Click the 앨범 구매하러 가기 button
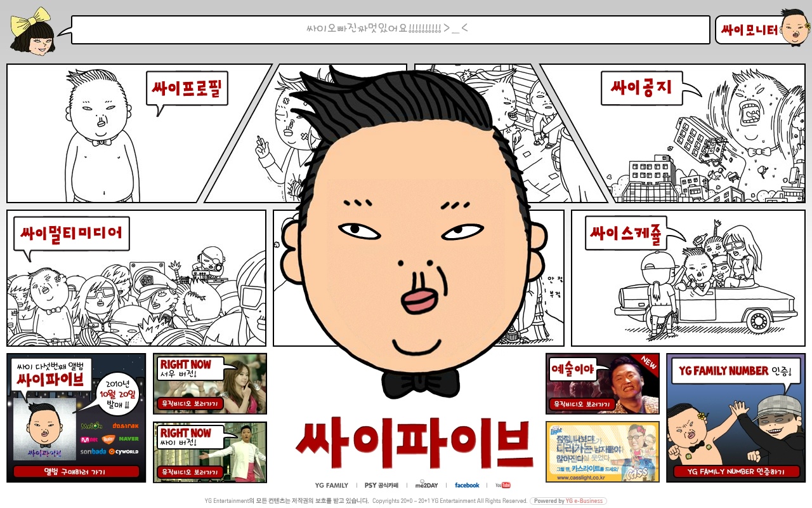The height and width of the screenshot is (508, 812). 75,472
